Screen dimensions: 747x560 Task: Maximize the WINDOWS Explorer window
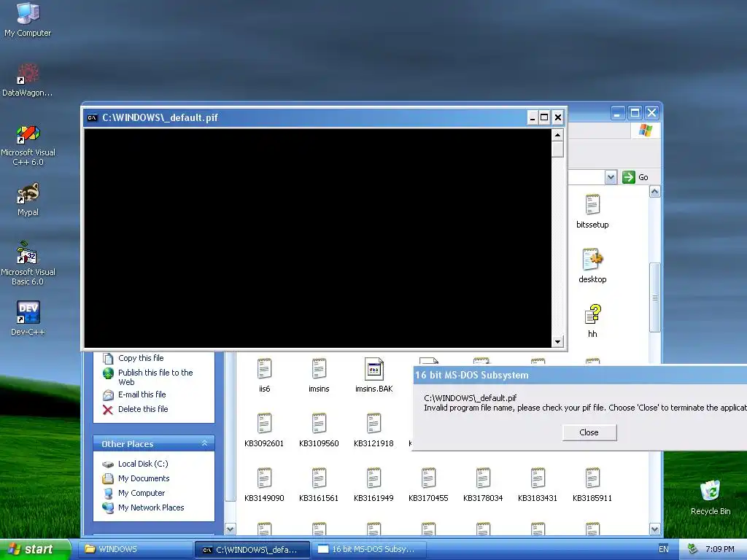coord(635,113)
